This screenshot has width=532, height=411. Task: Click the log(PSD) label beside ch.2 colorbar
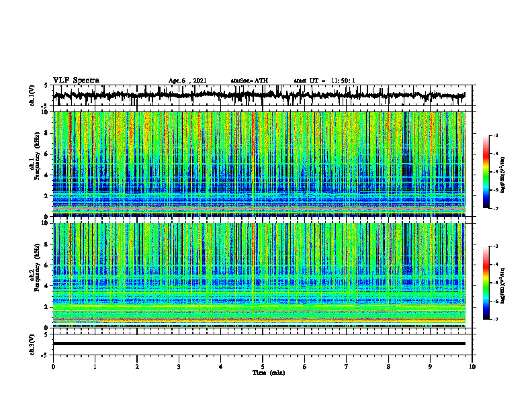click(x=503, y=285)
